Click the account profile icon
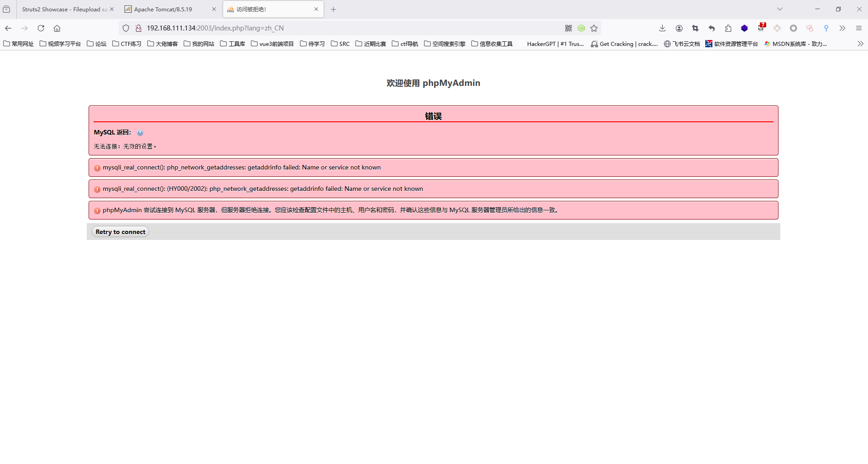 click(679, 28)
